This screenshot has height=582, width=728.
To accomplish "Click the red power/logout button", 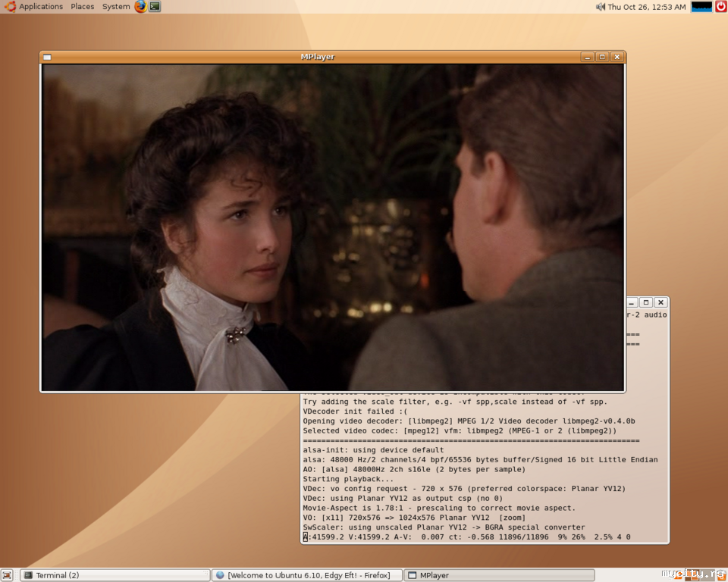I will (721, 7).
